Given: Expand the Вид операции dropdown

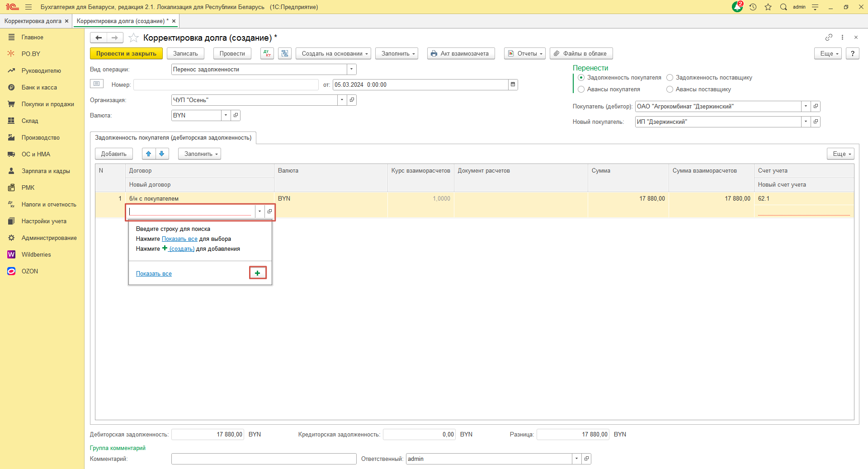Looking at the screenshot, I should pos(351,69).
